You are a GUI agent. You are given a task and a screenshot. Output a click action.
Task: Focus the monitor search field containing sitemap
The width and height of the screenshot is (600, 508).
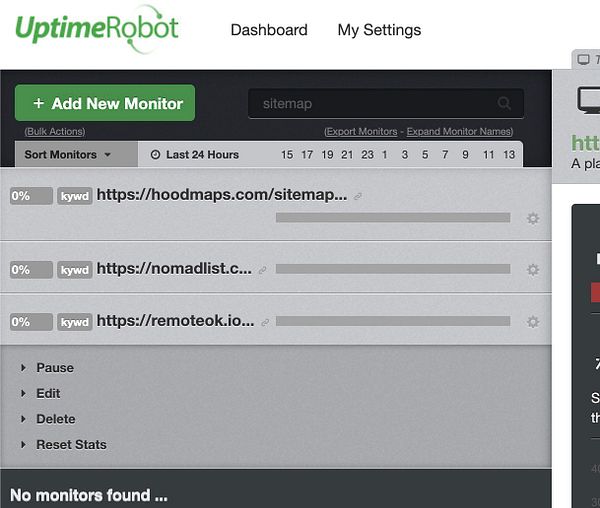pyautogui.click(x=386, y=103)
